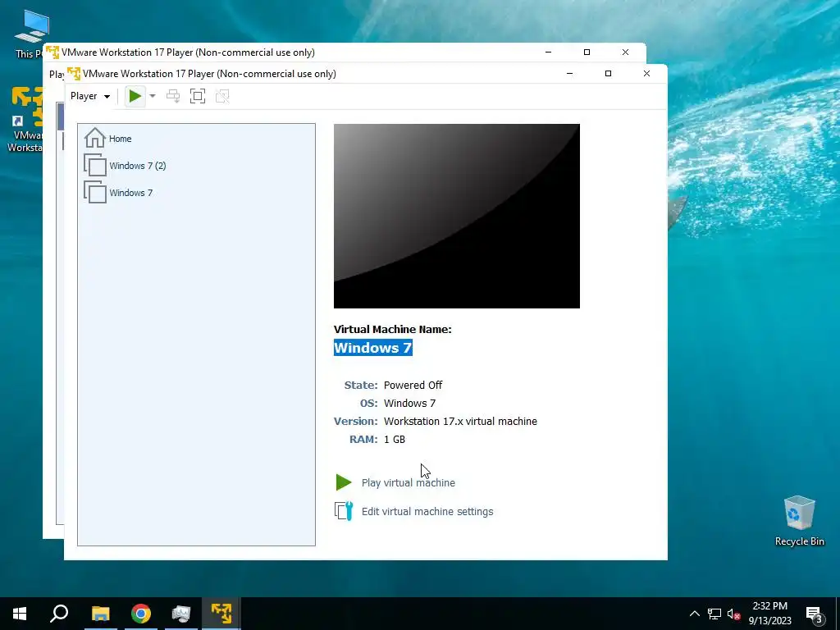This screenshot has width=840, height=630.
Task: Close the back VMware Player window
Action: point(625,52)
